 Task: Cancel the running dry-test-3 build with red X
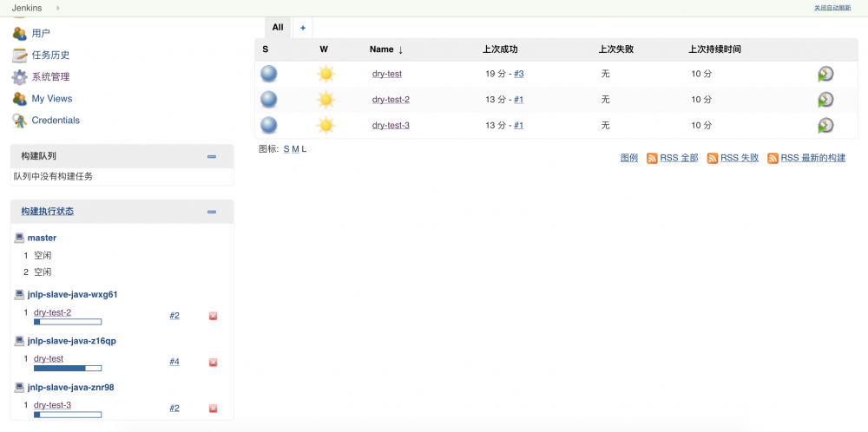tap(214, 409)
